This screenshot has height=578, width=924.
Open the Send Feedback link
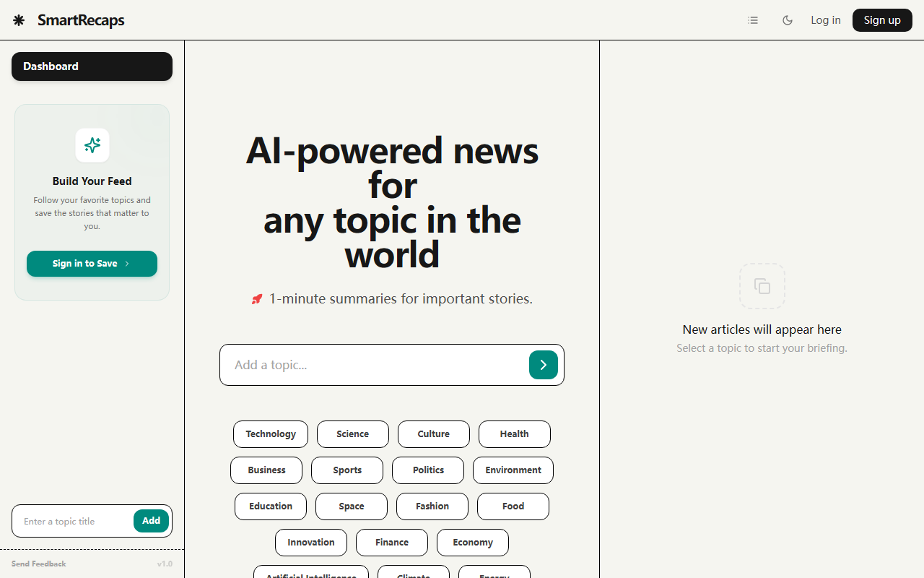pyautogui.click(x=39, y=564)
